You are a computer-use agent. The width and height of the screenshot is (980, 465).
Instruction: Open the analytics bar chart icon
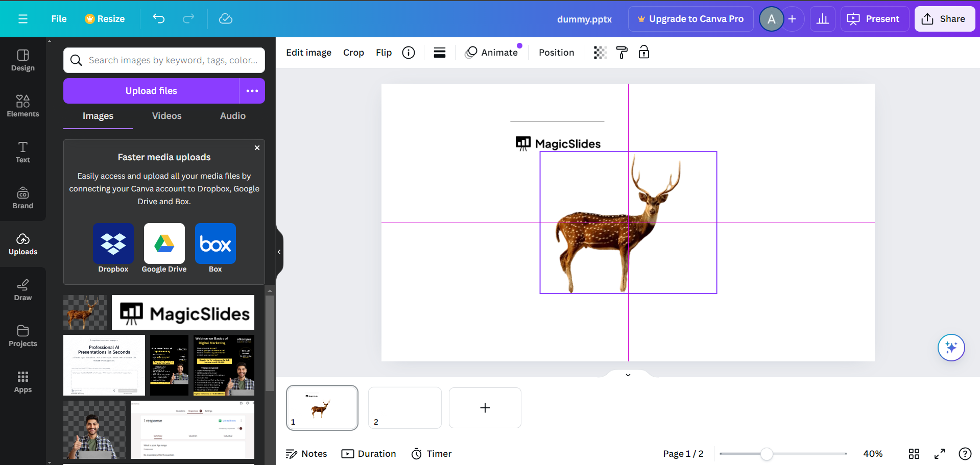pos(822,19)
